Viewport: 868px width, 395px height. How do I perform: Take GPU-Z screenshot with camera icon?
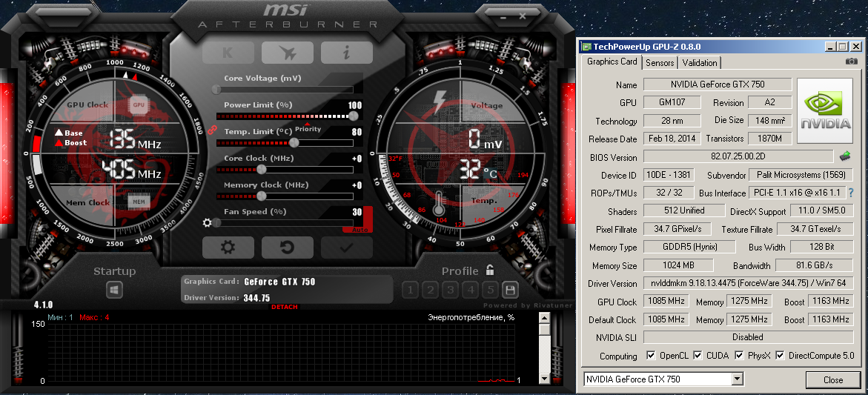click(852, 62)
